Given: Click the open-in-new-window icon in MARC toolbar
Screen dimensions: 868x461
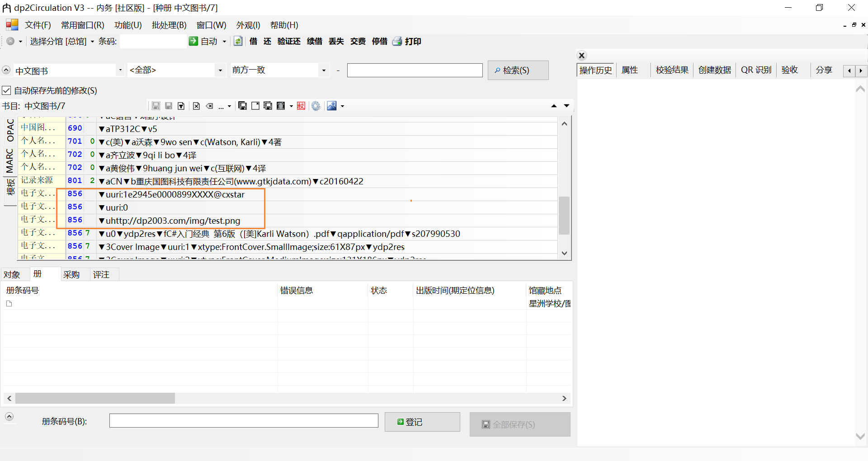Looking at the screenshot, I should click(255, 106).
